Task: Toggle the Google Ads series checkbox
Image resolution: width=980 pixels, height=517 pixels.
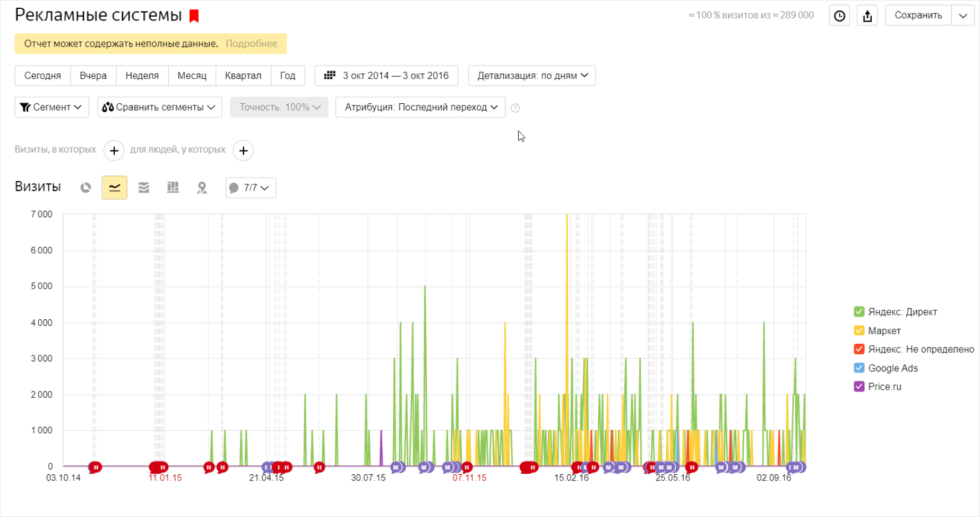Action: [x=859, y=368]
